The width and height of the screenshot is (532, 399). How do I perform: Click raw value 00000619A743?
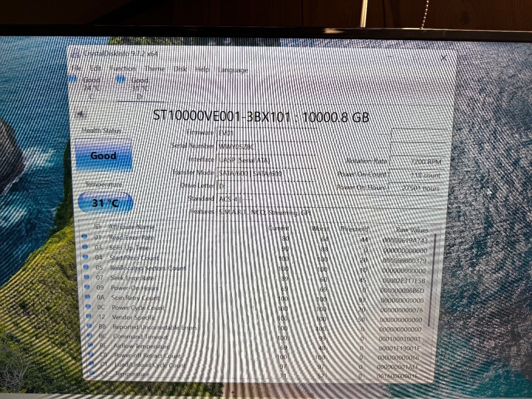405,240
